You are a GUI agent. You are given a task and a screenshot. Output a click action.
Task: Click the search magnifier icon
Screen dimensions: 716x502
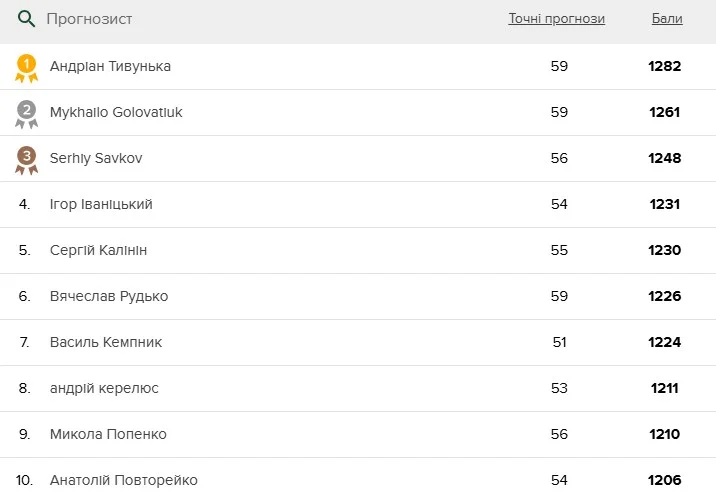click(x=27, y=19)
